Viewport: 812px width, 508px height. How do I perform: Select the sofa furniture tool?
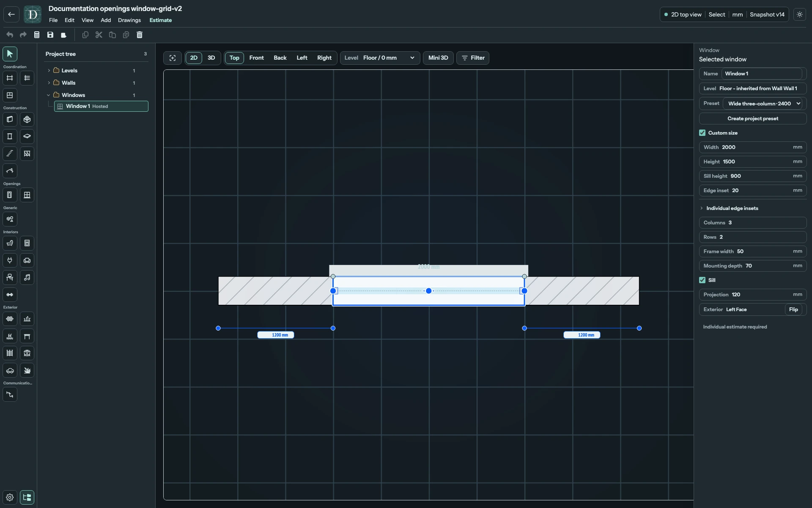[x=27, y=260]
